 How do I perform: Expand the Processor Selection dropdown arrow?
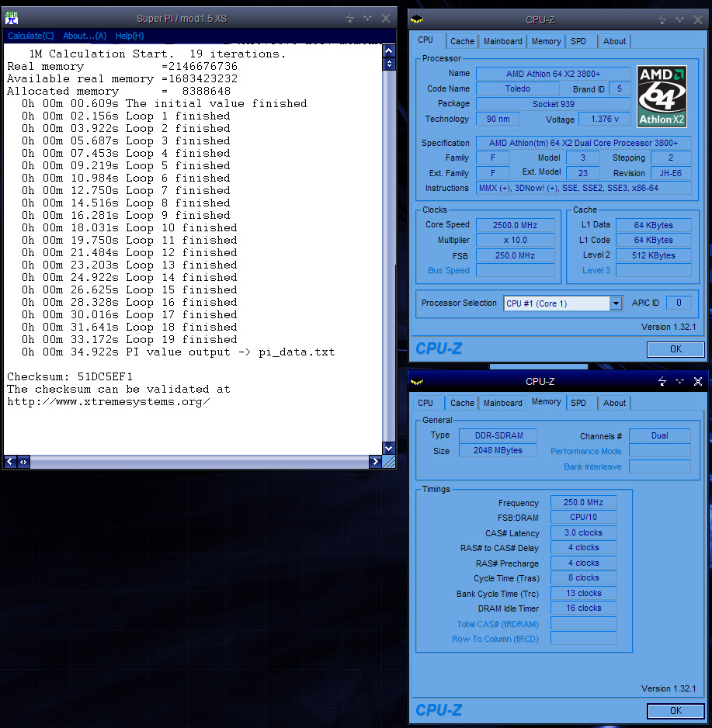tap(616, 303)
